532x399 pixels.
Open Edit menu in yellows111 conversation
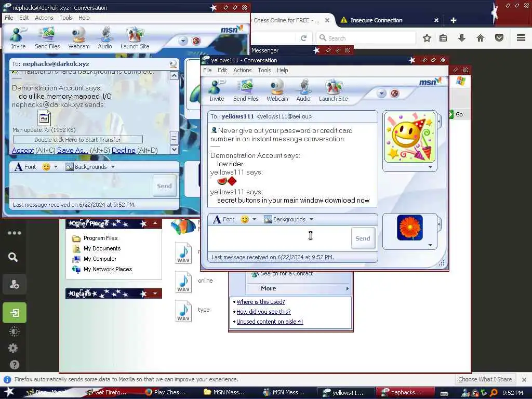tap(222, 70)
